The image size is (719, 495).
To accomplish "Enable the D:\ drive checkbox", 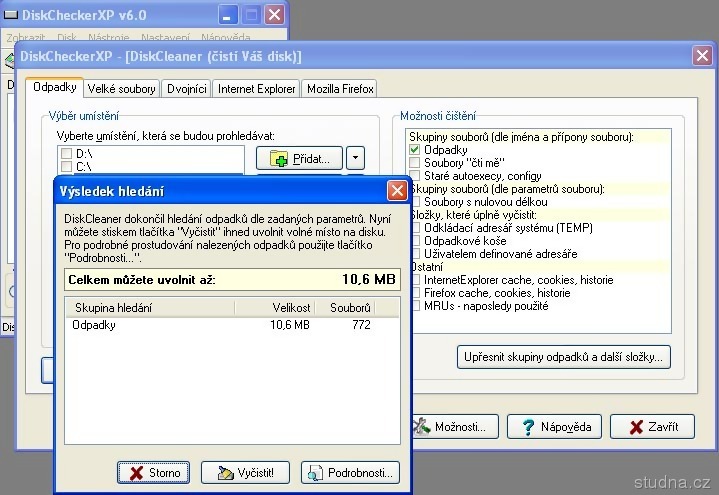I will pos(66,153).
